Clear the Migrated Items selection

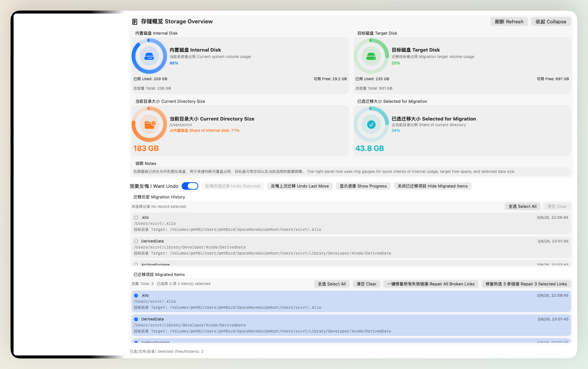[366, 284]
